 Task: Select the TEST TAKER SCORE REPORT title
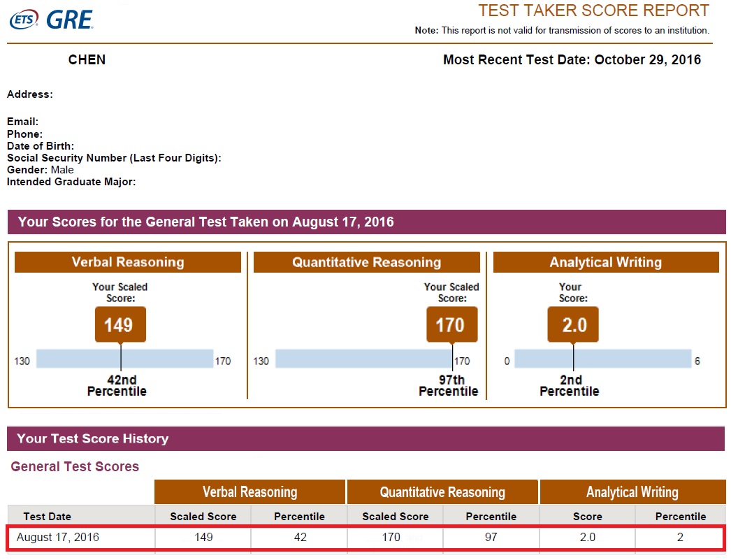(593, 10)
